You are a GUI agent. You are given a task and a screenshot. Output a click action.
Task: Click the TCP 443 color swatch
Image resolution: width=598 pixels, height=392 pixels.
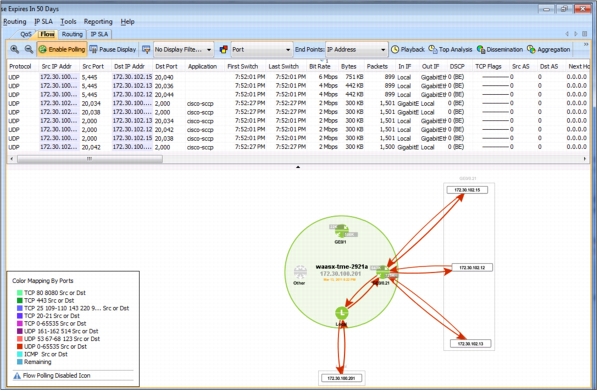pos(20,300)
